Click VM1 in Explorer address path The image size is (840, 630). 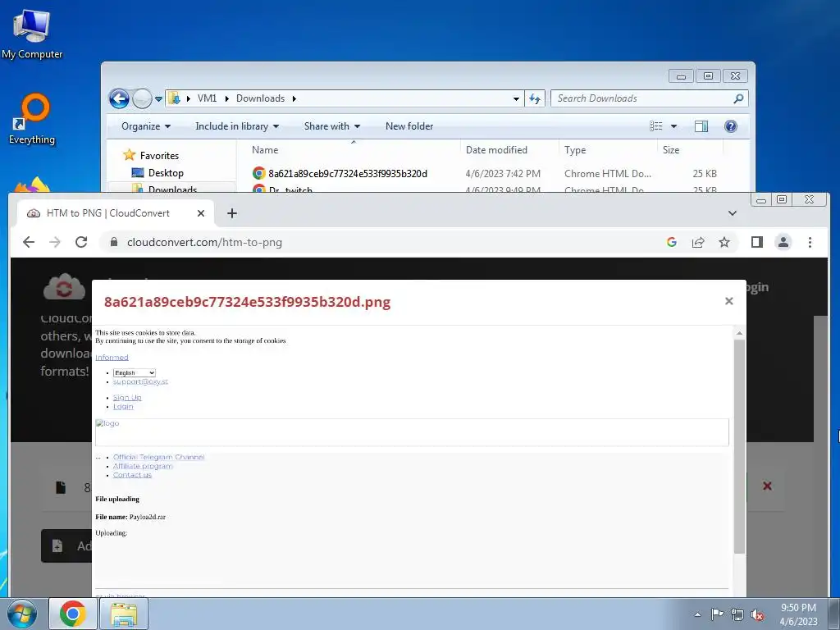[207, 98]
